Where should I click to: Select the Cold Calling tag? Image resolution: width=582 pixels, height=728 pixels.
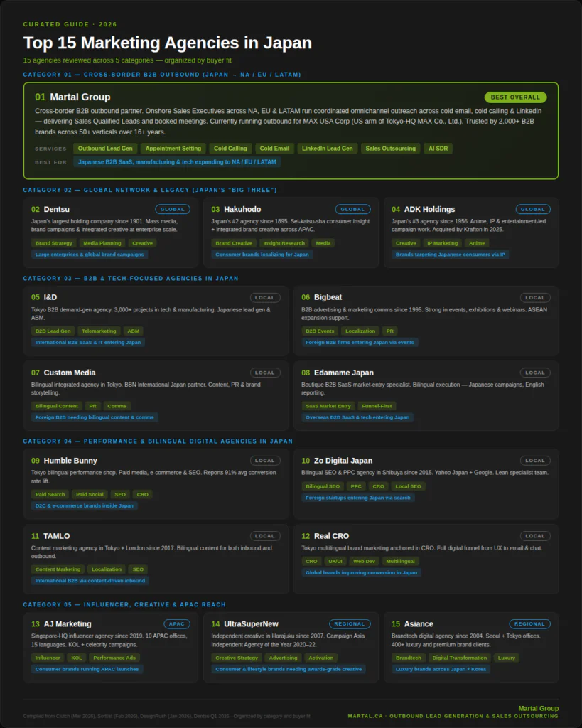click(230, 149)
